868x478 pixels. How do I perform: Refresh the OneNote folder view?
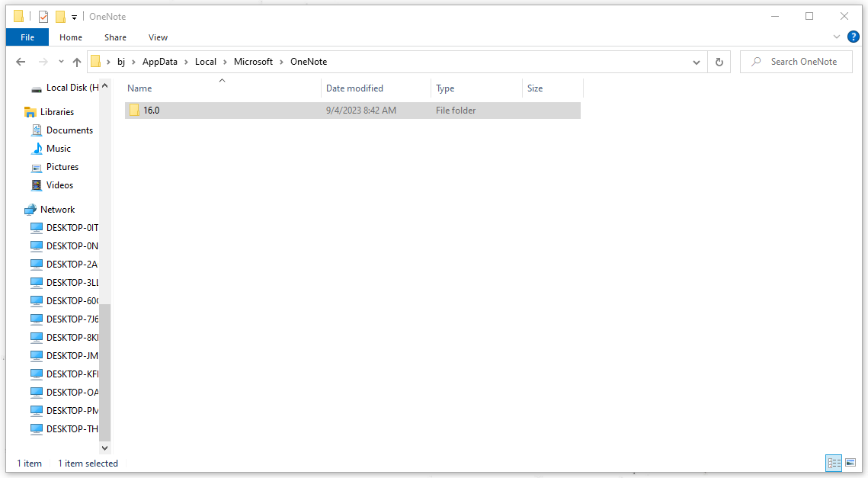719,62
